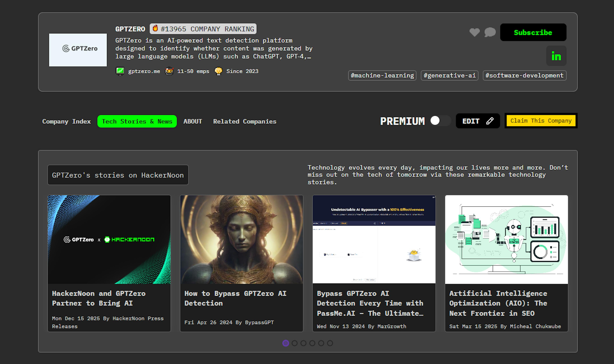Click the #software-development tag
Image resolution: width=614 pixels, height=364 pixels.
click(524, 75)
